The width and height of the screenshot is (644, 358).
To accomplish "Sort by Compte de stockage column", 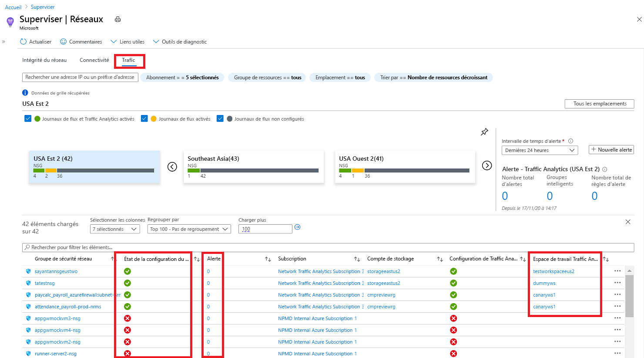I will (440, 259).
